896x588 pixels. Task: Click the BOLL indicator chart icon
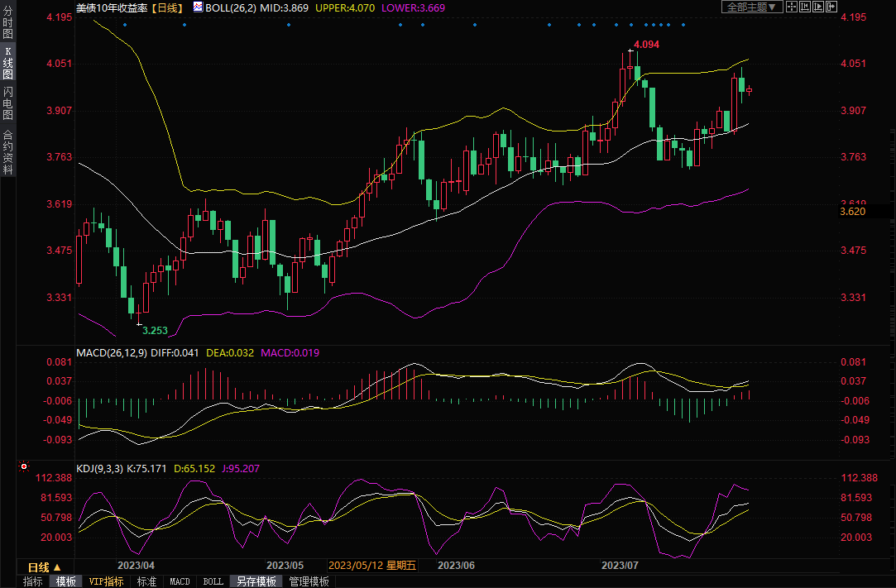(197, 7)
